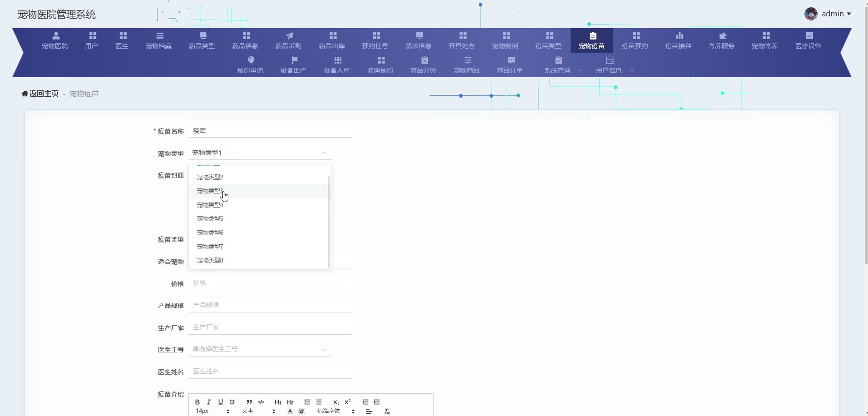Screen dimensions: 868x416
Task: Apply Heading 1 style
Action: coord(278,402)
